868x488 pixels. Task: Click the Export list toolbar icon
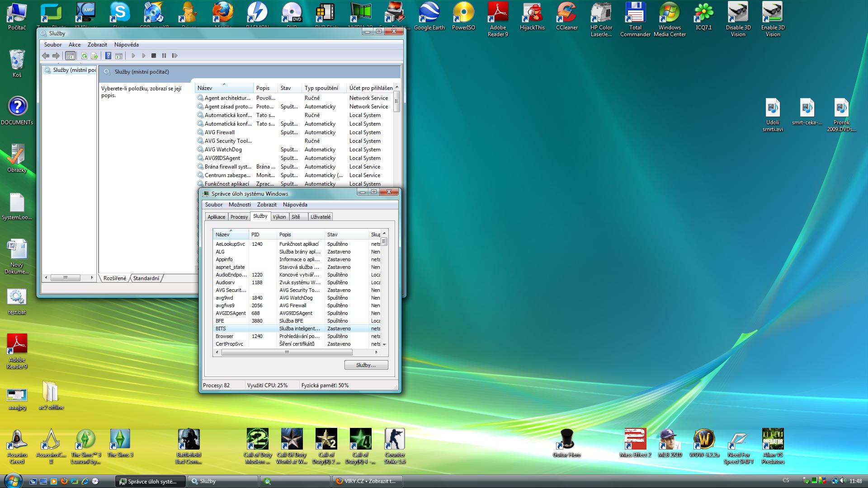pos(94,56)
